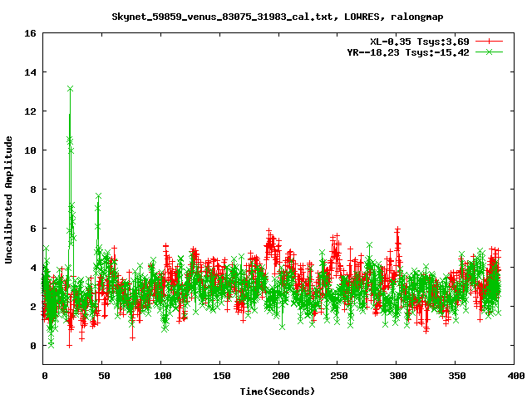Click the x-axis tick label 400
The image size is (532, 399).
point(515,376)
